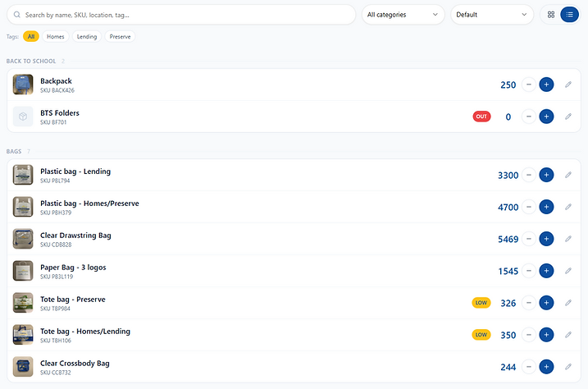The width and height of the screenshot is (588, 389).
Task: Edit the BTS Folders item
Action: click(568, 117)
